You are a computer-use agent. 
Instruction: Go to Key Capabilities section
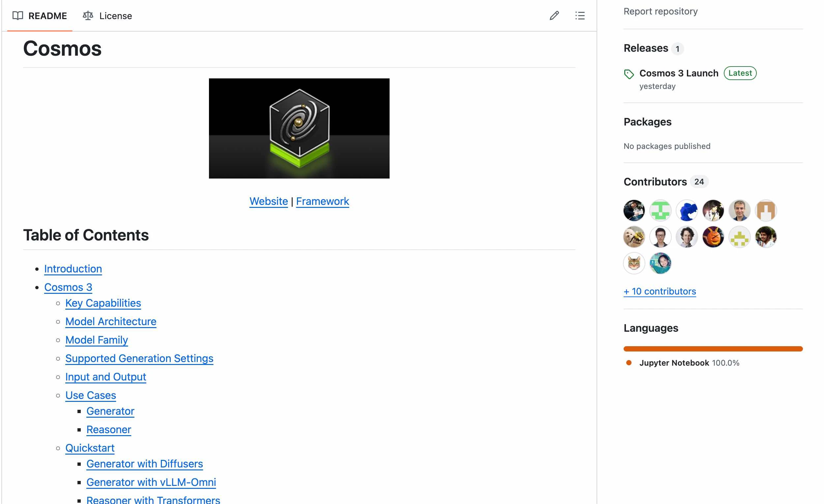(103, 303)
